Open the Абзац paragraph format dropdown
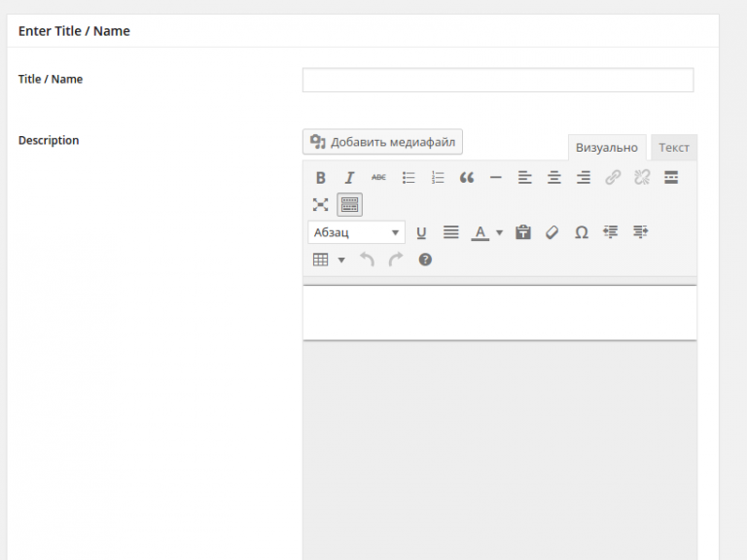 coord(356,232)
